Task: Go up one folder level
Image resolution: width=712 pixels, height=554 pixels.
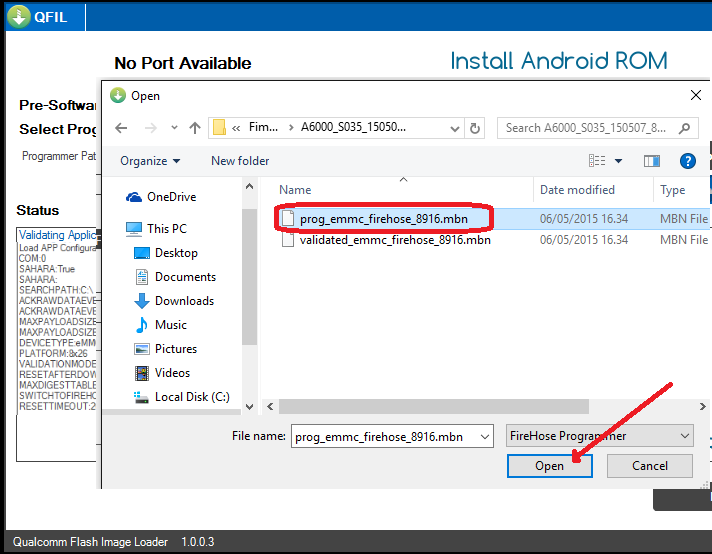Action: point(195,128)
